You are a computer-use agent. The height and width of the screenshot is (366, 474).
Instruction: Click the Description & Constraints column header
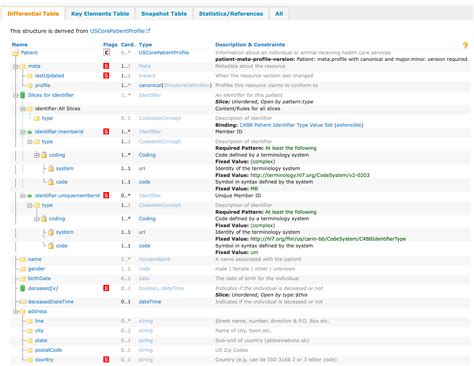pyautogui.click(x=250, y=45)
